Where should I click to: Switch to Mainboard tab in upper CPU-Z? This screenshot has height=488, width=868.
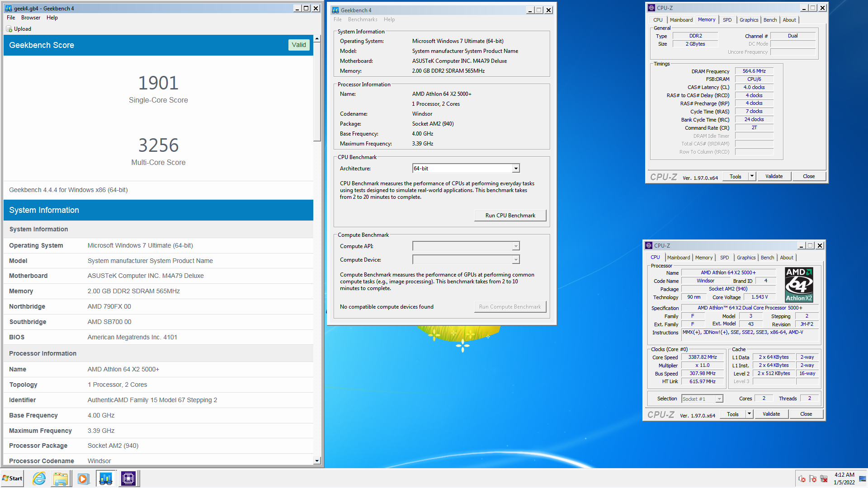tap(681, 20)
